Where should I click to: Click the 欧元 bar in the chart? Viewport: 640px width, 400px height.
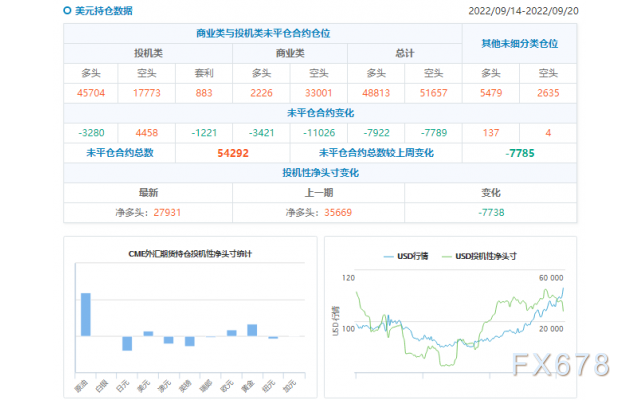pyautogui.click(x=231, y=333)
